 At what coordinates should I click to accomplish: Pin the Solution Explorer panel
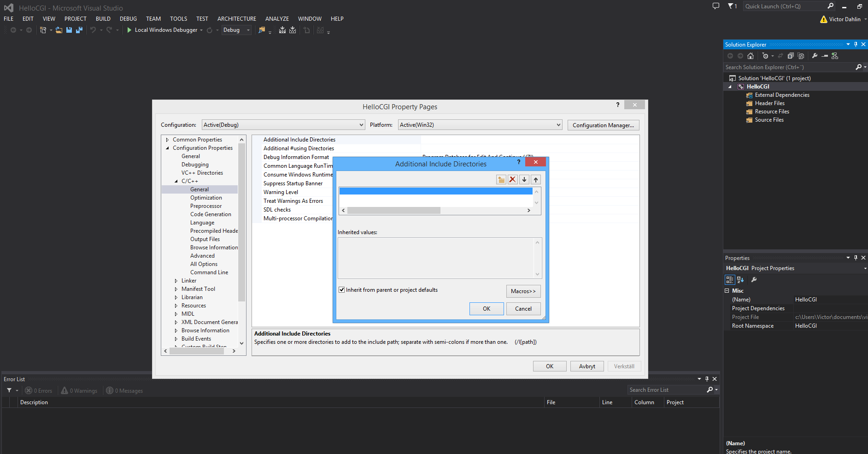point(856,45)
